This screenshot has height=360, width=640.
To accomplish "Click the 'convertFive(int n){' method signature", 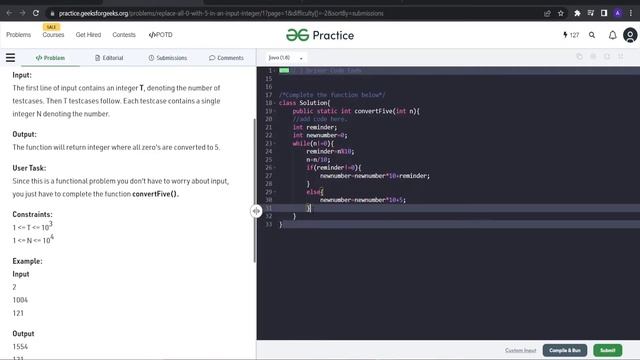I will click(x=387, y=111).
